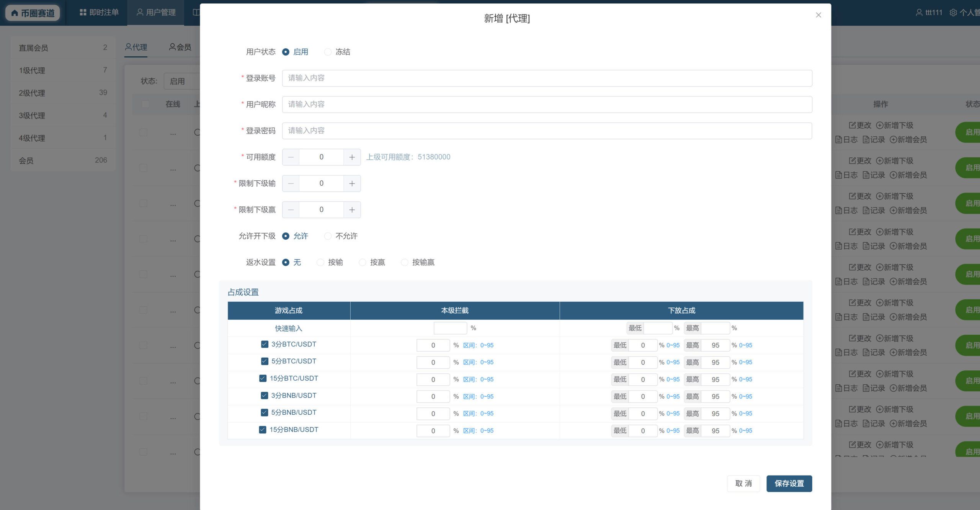Open 状态 启用 dropdown in background
Screen dimensions: 980x510
[x=182, y=81]
